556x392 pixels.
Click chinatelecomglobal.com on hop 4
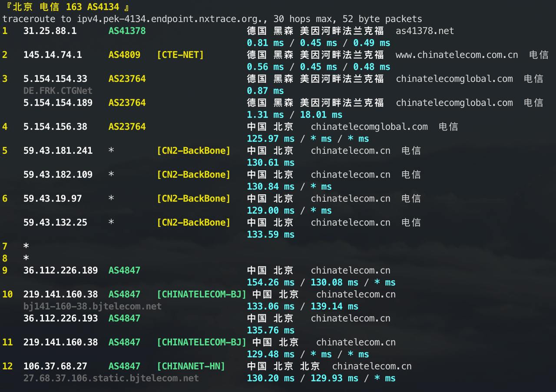pos(369,126)
